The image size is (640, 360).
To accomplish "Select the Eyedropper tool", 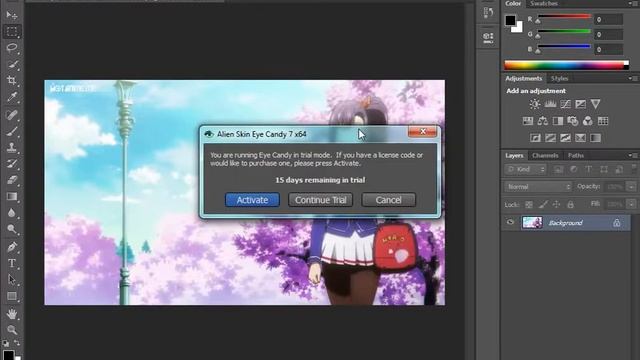I will pos(12,97).
